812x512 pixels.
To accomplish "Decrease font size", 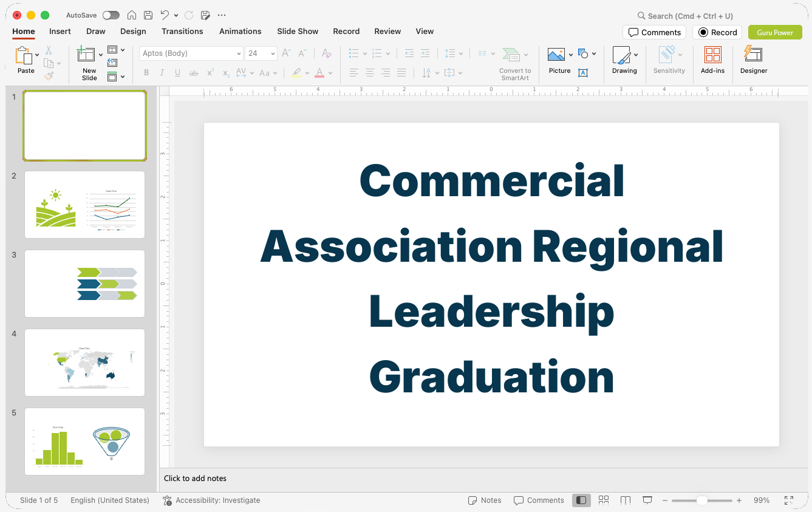I will [302, 53].
